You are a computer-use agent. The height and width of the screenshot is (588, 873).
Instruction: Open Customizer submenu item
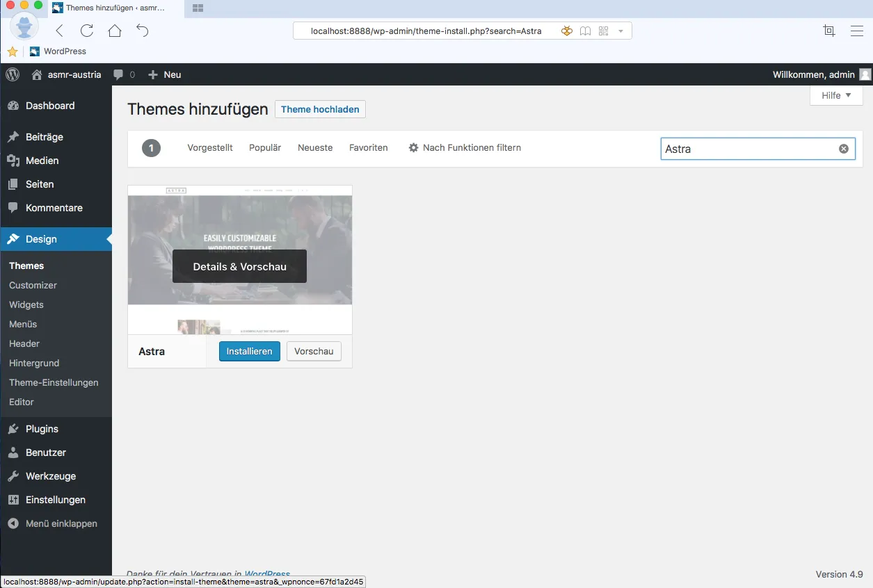[x=33, y=285]
